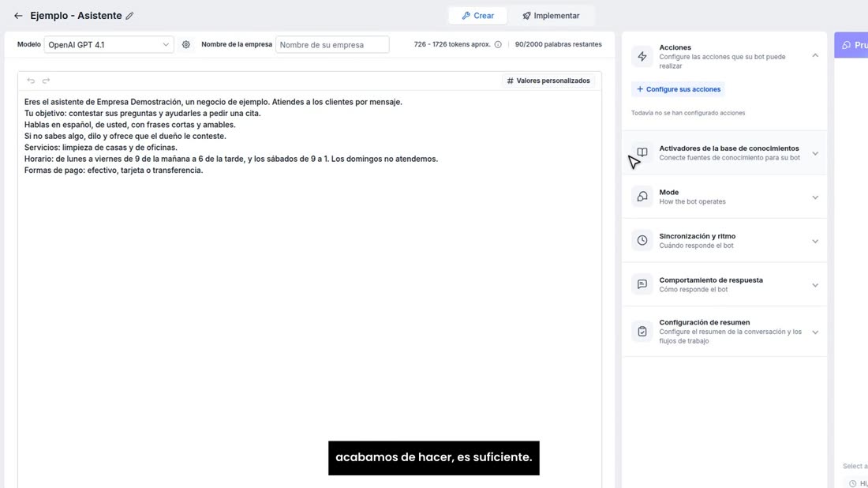The image size is (868, 488).
Task: Click the partially visible purple test button
Action: (851, 45)
